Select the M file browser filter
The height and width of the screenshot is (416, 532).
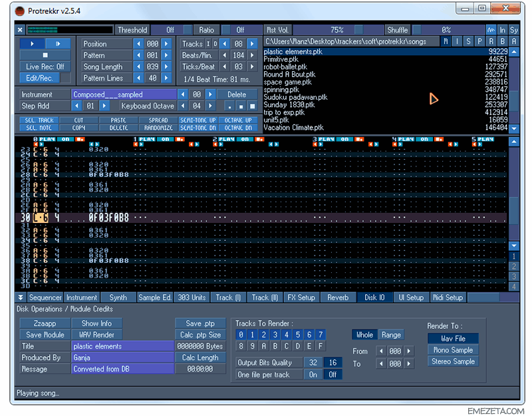(x=446, y=41)
